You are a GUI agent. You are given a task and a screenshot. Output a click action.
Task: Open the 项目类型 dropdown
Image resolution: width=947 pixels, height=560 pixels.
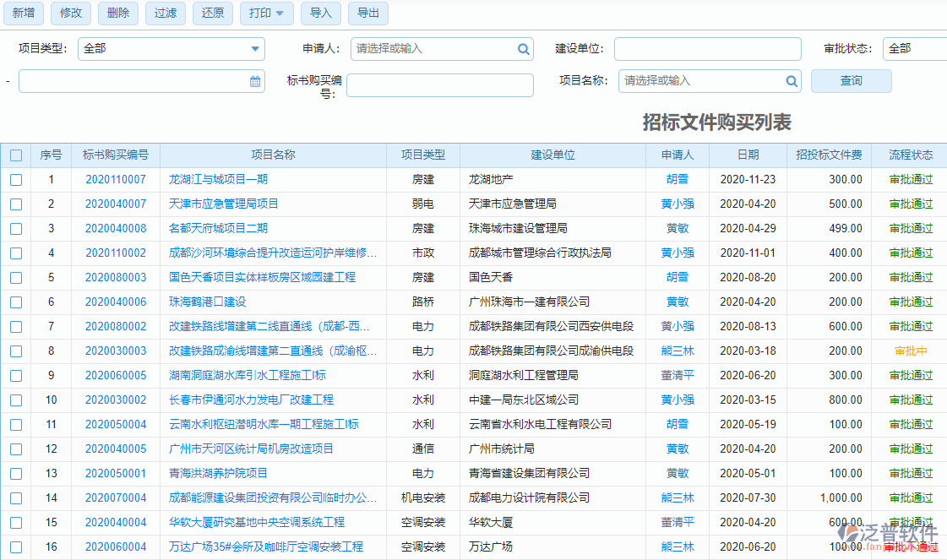click(x=253, y=49)
